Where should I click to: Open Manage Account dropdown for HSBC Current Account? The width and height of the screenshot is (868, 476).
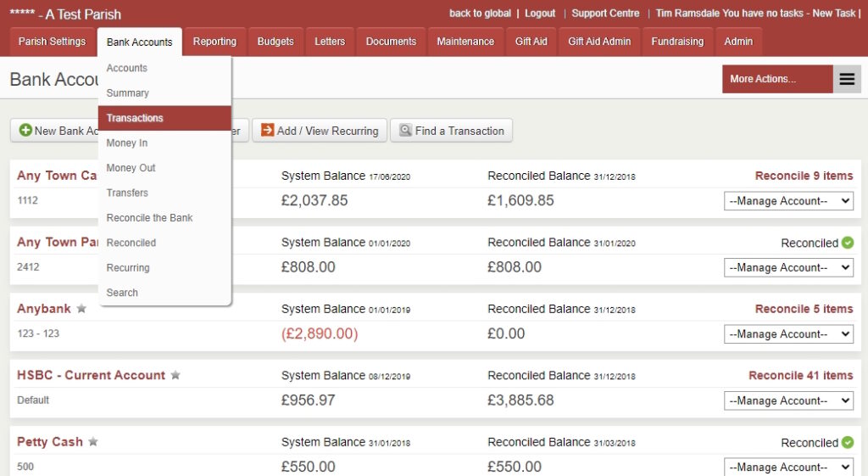[x=788, y=400]
